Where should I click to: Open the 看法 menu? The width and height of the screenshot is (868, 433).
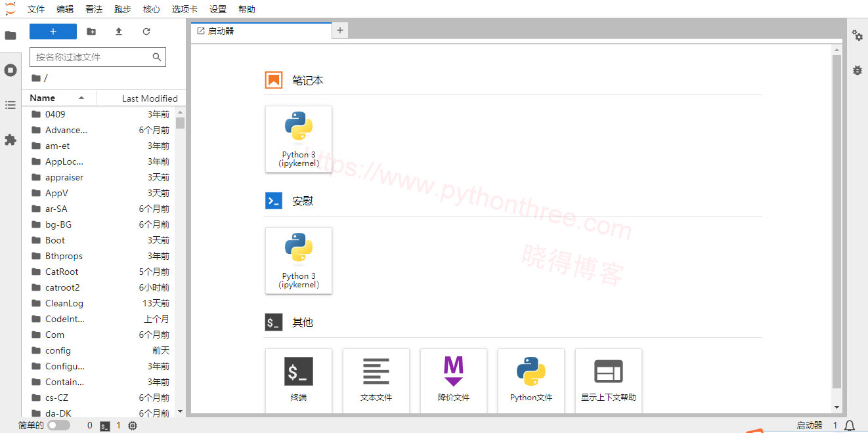pos(94,9)
